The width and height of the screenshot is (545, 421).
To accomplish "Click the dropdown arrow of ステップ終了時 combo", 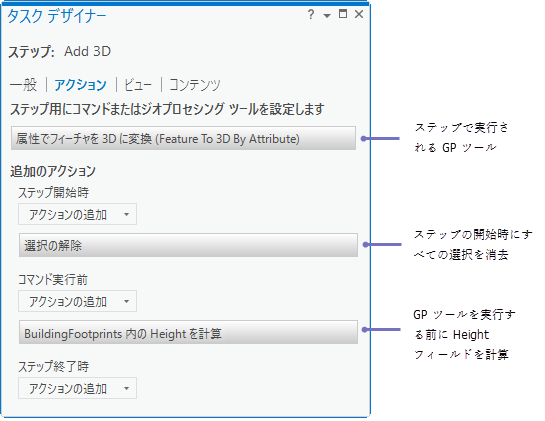I will (127, 388).
